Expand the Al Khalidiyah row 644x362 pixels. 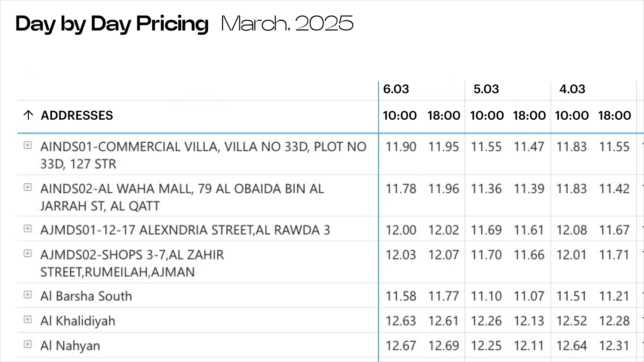28,319
